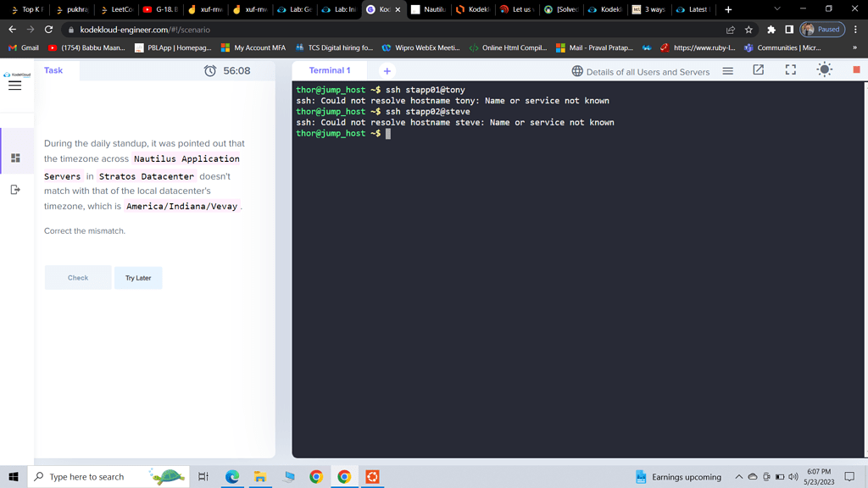Toggle light/dark theme with sun icon
Viewport: 868px width, 488px height.
coord(824,70)
